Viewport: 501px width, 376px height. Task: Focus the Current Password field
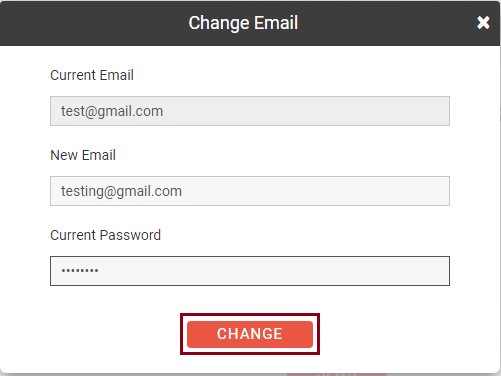(x=250, y=271)
